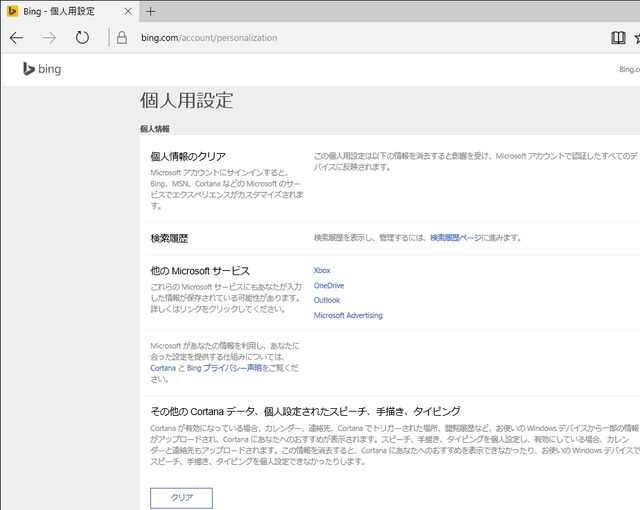
Task: Click the padlock site security icon
Action: pos(122,38)
